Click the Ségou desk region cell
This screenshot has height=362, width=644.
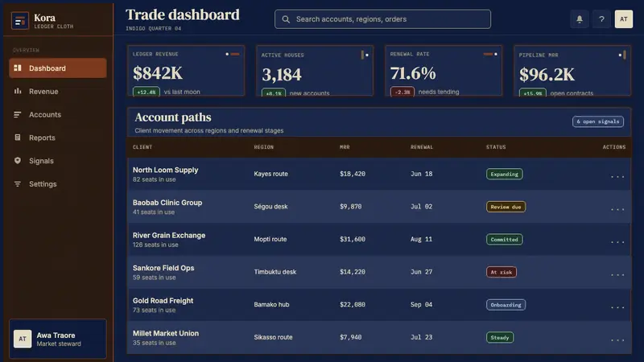(x=270, y=207)
